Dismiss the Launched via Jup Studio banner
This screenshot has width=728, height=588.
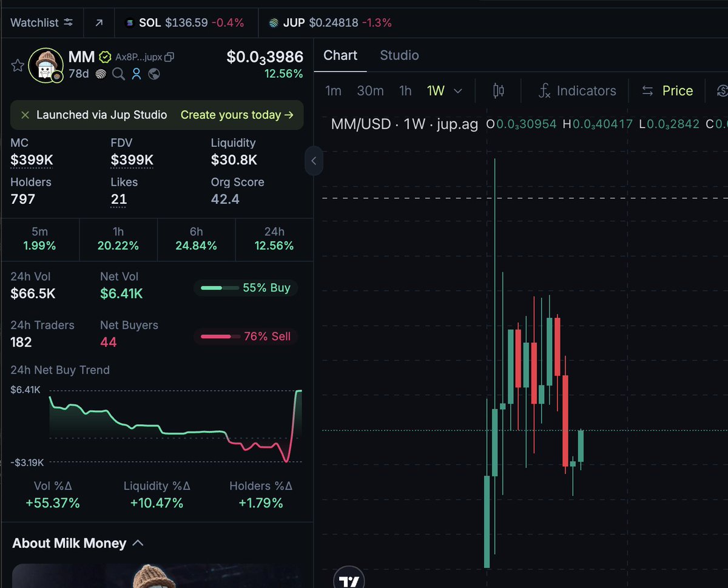(x=24, y=115)
